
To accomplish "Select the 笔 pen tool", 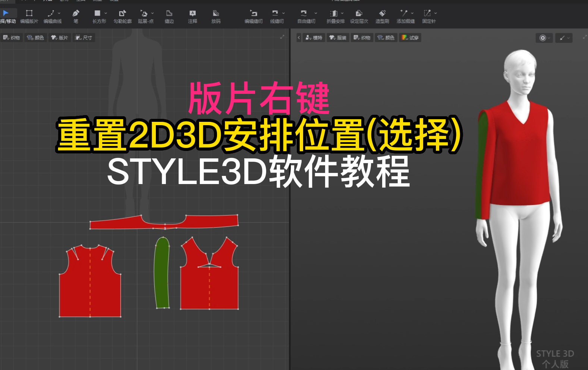I will [76, 17].
